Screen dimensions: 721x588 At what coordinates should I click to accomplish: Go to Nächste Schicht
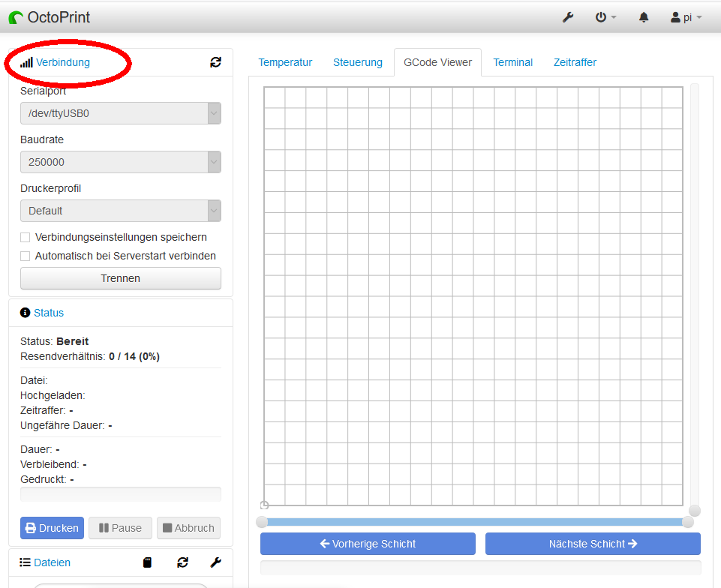click(x=593, y=544)
